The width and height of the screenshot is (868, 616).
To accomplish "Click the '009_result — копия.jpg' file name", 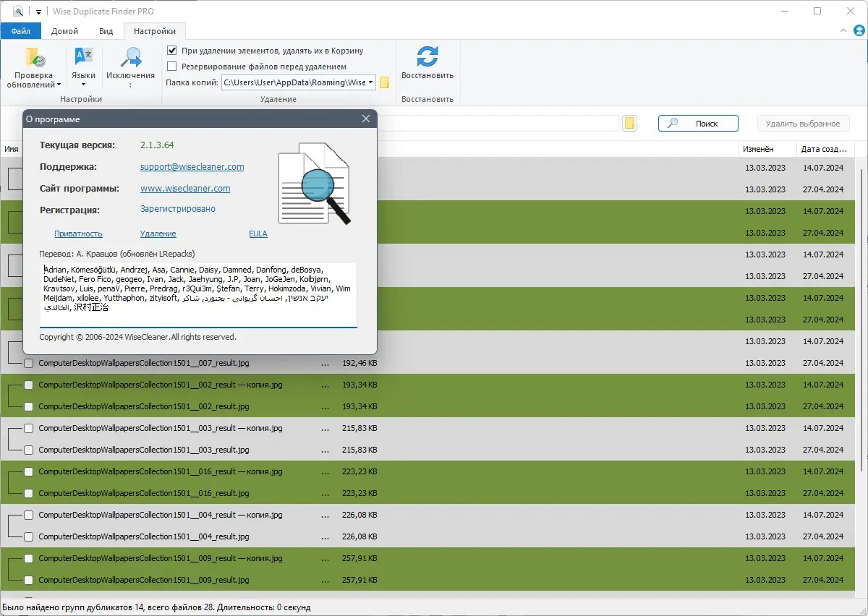I will 161,558.
